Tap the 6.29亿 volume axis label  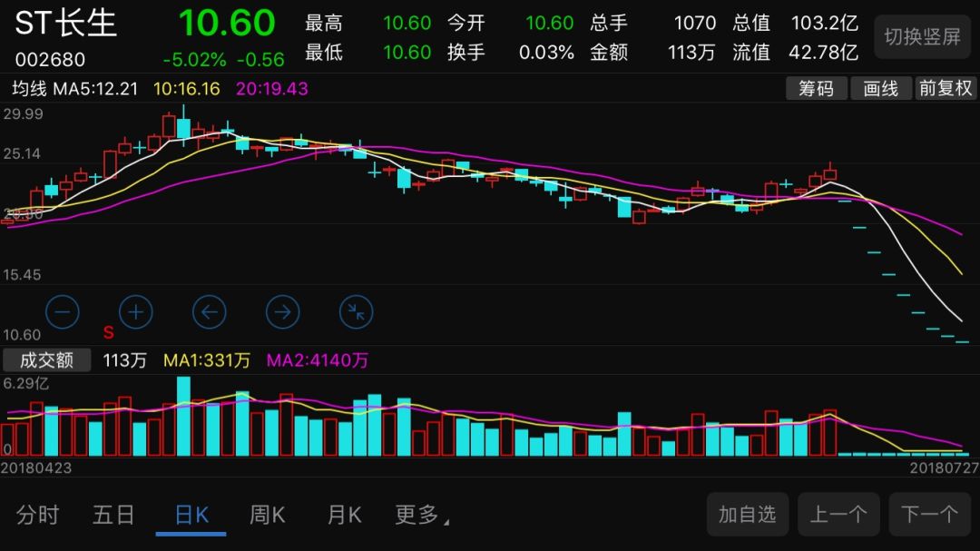pyautogui.click(x=25, y=383)
